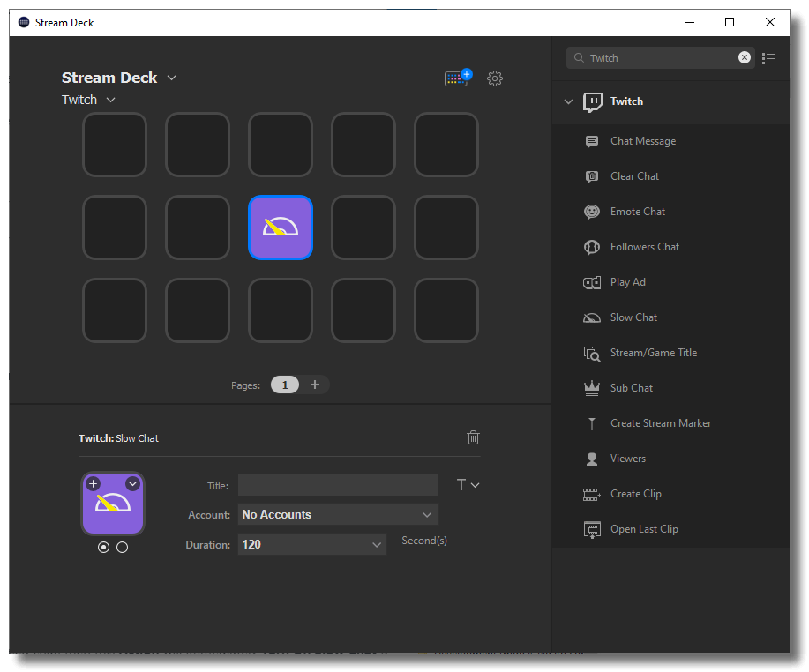This screenshot has width=809, height=672.
Task: Select Slow Chat action label
Action: (633, 317)
